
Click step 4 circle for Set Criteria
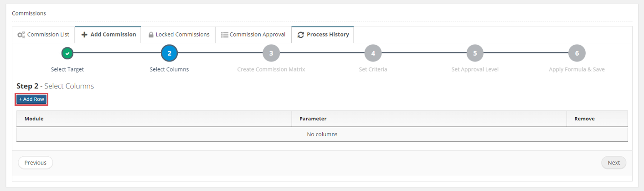pyautogui.click(x=373, y=53)
